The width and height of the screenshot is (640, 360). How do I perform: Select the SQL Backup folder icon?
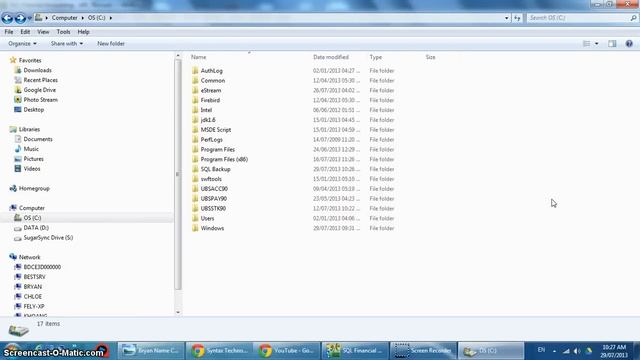tap(195, 169)
